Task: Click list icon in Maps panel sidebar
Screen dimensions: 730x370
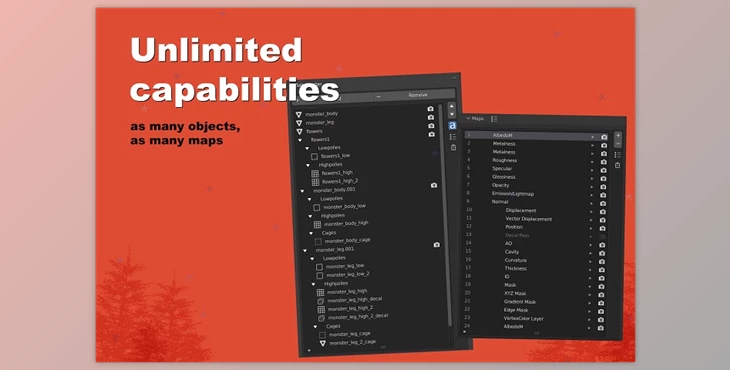Action: pos(617,155)
